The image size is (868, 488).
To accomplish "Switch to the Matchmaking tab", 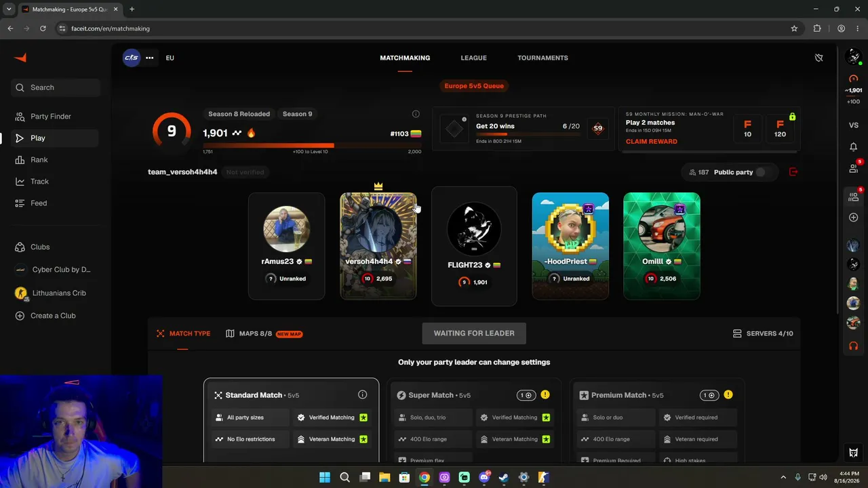I will pyautogui.click(x=405, y=58).
